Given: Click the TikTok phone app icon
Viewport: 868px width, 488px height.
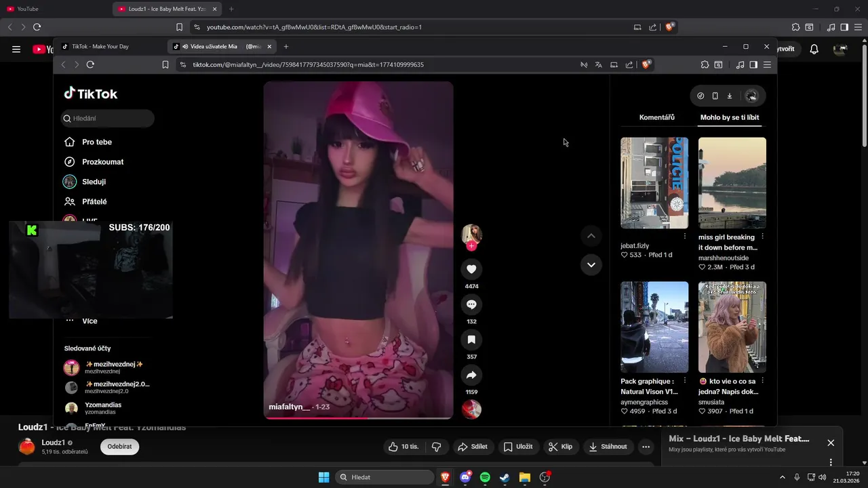Looking at the screenshot, I should (715, 96).
